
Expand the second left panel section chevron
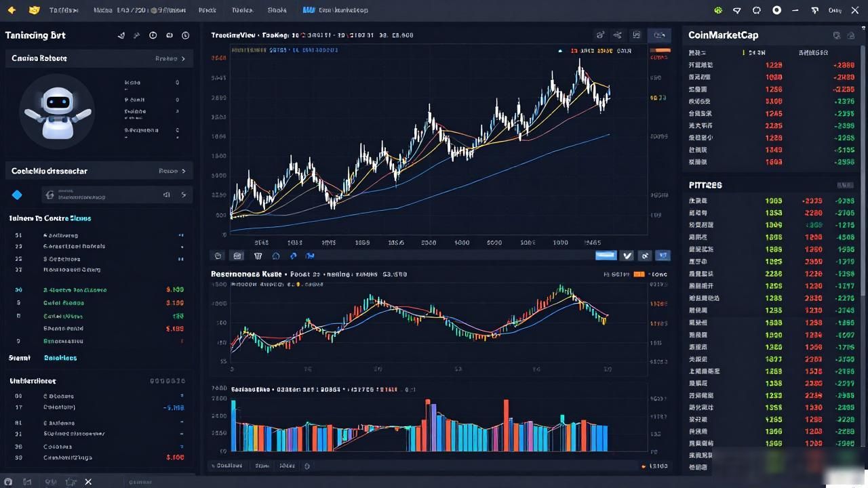pos(183,171)
